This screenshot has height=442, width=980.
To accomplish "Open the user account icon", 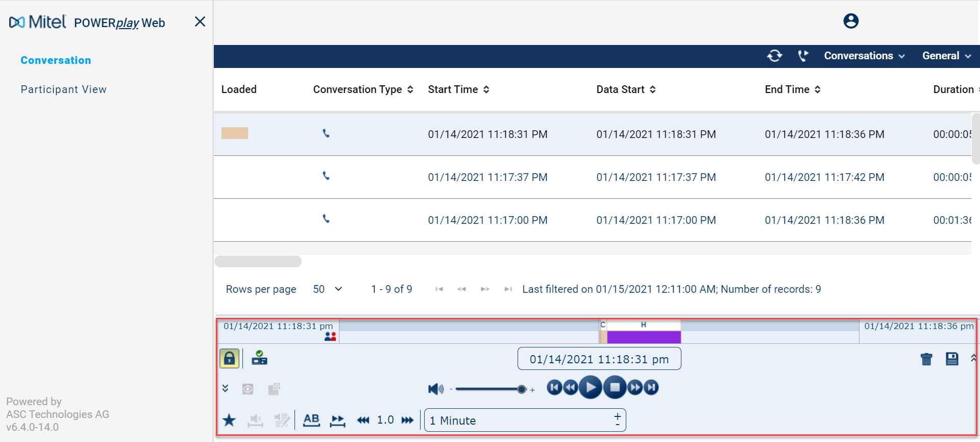I will coord(850,21).
